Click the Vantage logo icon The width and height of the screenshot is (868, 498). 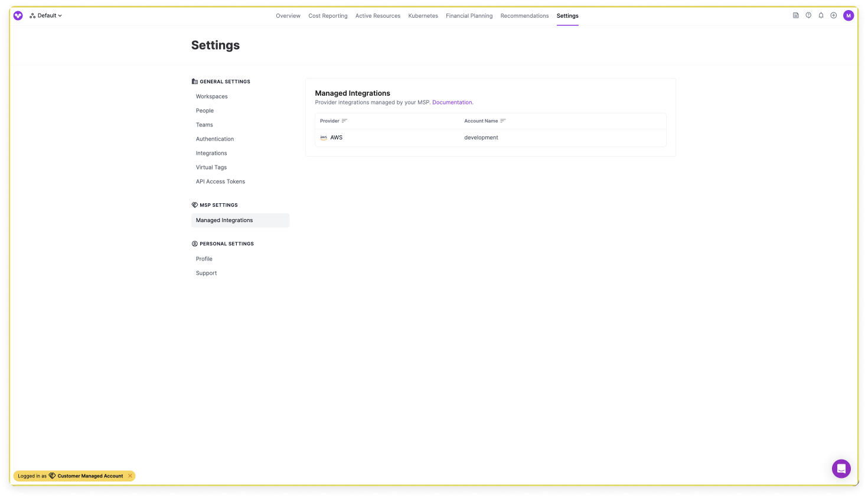click(x=18, y=15)
